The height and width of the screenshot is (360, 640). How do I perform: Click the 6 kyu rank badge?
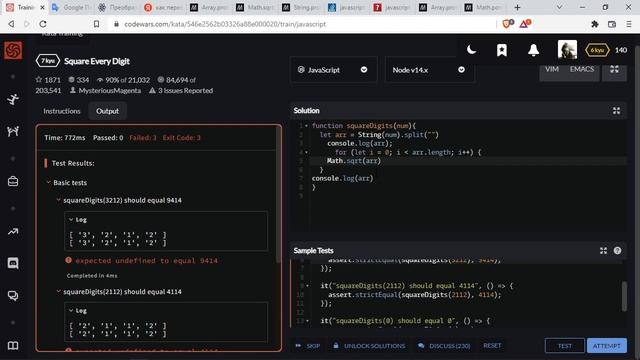(x=597, y=50)
